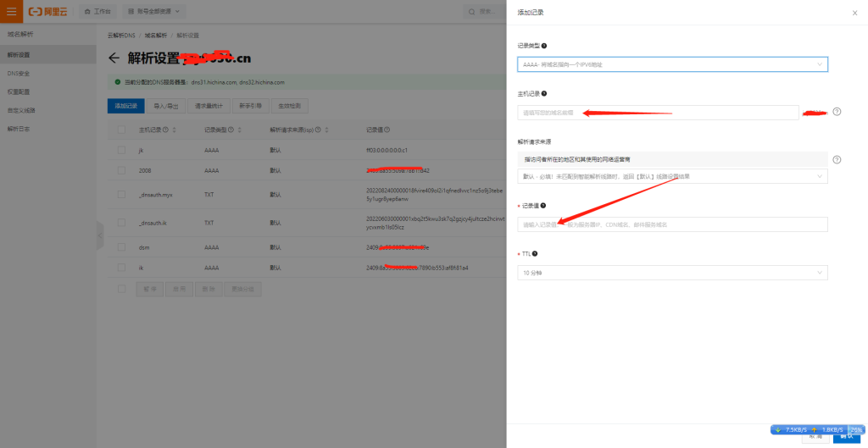Click the Alibaba Cloud logo
This screenshot has height=448, width=868.
click(x=48, y=12)
